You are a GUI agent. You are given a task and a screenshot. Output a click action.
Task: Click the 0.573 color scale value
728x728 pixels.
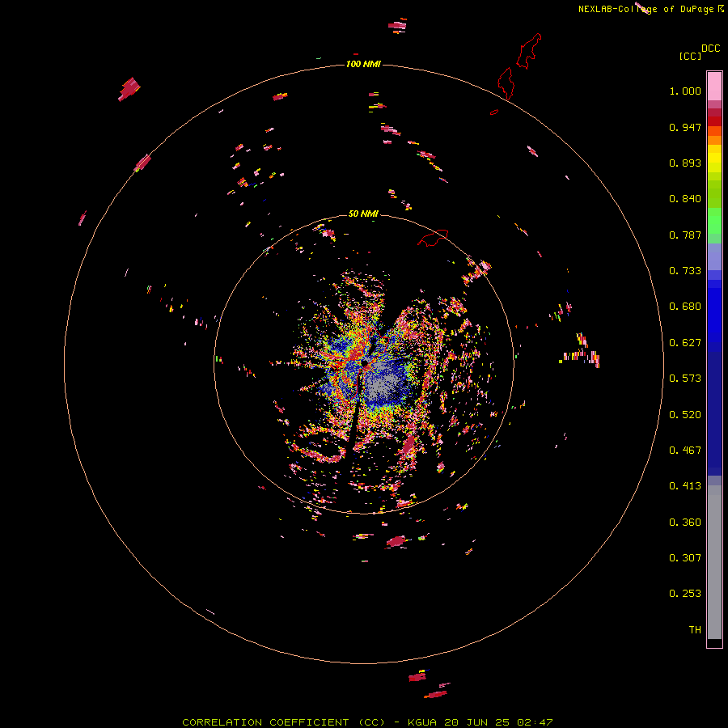point(685,379)
